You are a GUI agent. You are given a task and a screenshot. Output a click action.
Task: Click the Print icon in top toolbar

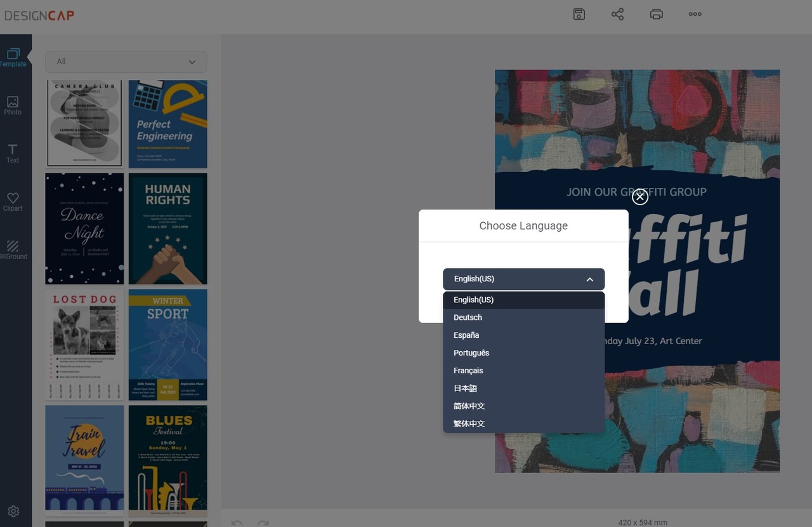tap(656, 14)
